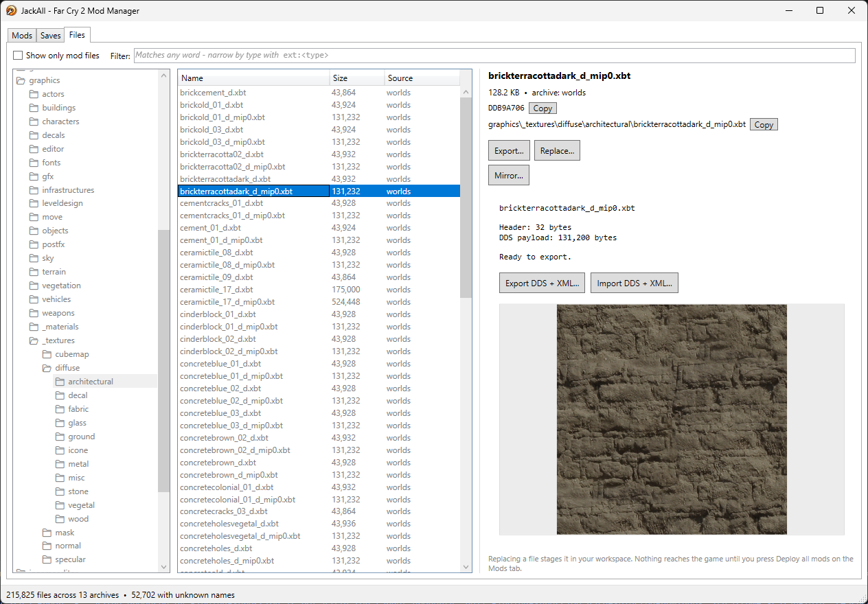Click the Mirror... button

[509, 176]
